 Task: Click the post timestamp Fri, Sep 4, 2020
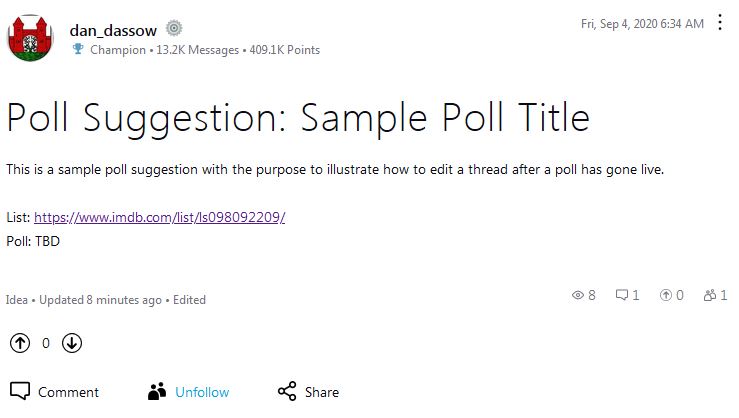click(x=641, y=23)
